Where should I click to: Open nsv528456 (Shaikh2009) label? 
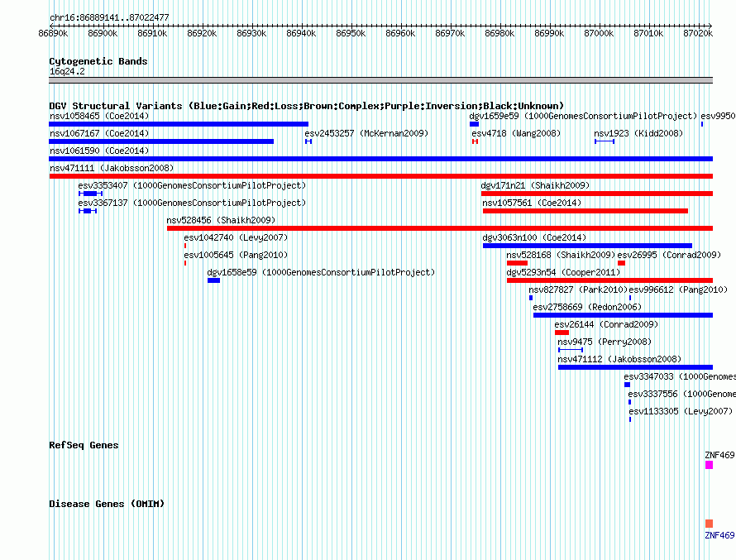[x=221, y=220]
